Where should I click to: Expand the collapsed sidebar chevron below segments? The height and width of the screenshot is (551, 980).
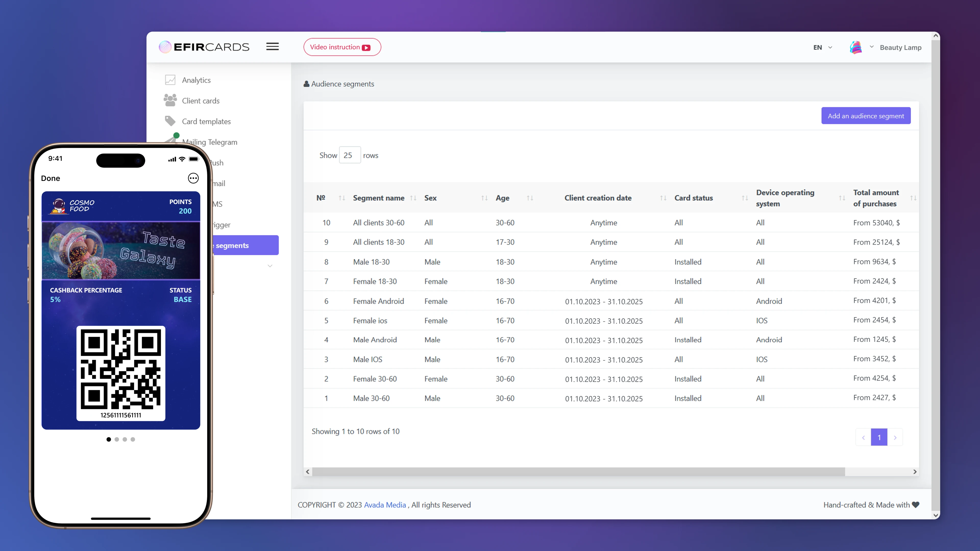pos(270,266)
